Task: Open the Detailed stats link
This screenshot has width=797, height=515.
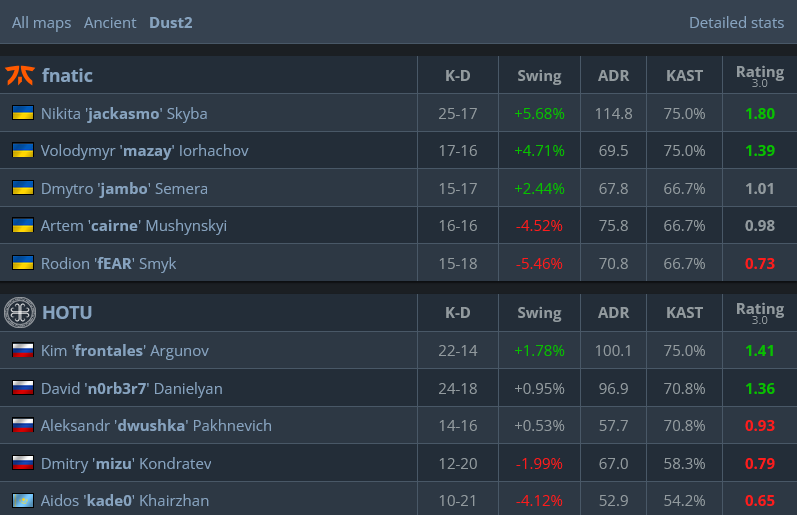Action: click(736, 23)
